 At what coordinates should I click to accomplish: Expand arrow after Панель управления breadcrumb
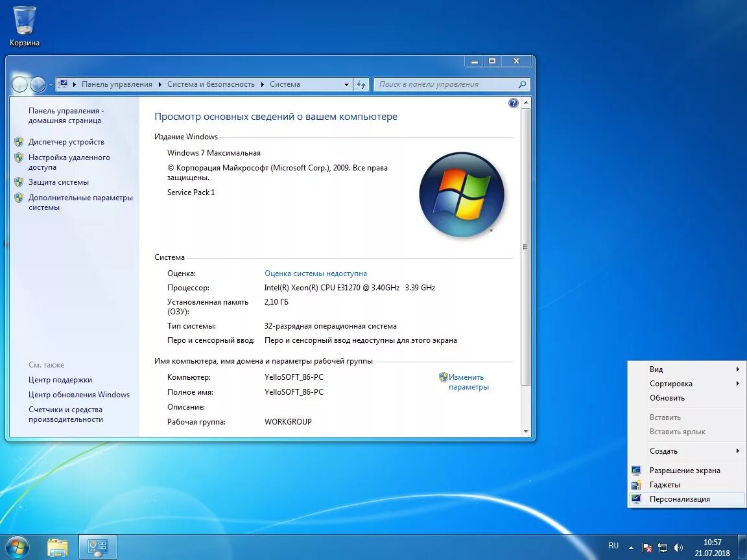click(160, 84)
